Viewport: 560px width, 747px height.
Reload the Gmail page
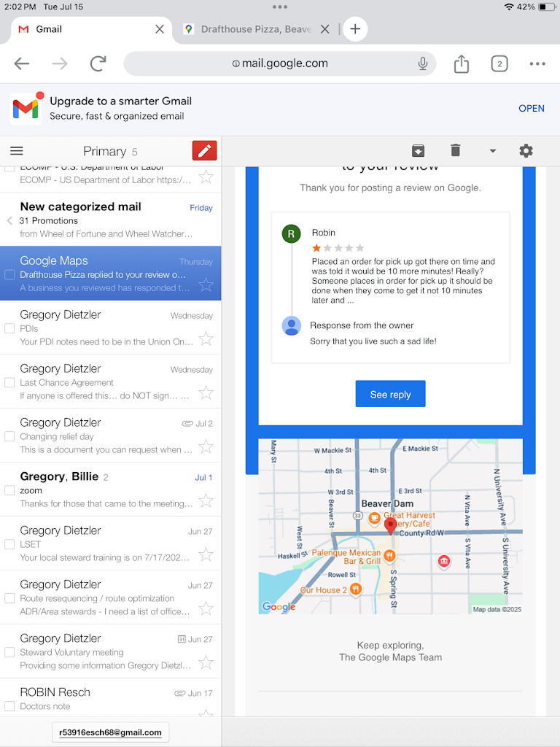coord(98,63)
